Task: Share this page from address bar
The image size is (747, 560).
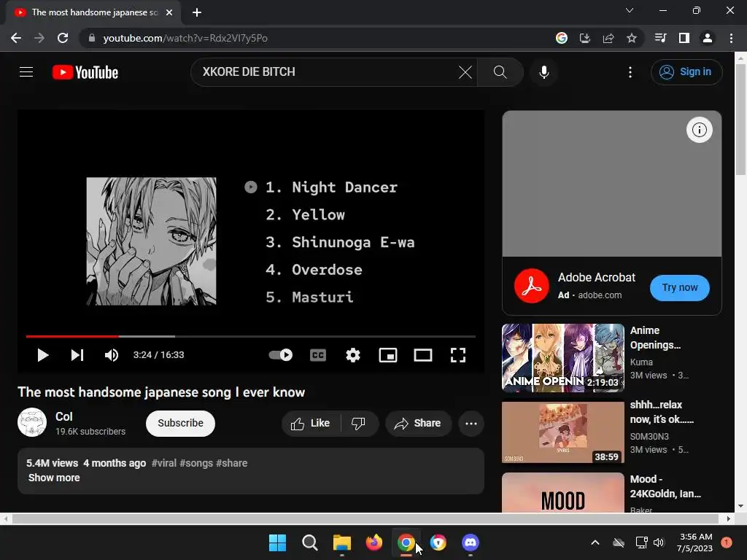Action: click(608, 38)
